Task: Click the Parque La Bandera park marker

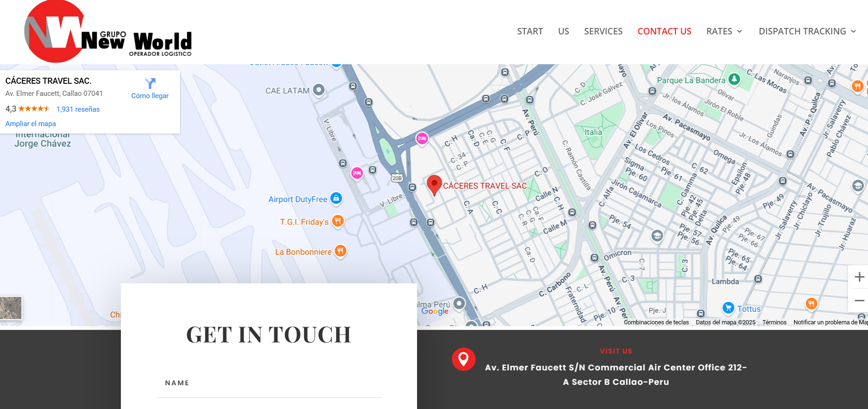Action: pos(734,79)
